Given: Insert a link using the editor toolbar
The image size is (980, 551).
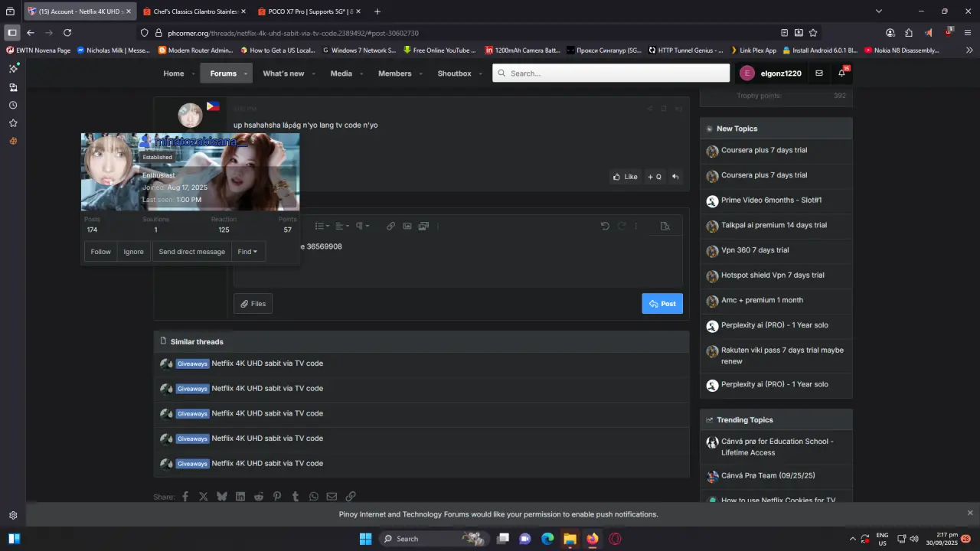Looking at the screenshot, I should point(390,226).
